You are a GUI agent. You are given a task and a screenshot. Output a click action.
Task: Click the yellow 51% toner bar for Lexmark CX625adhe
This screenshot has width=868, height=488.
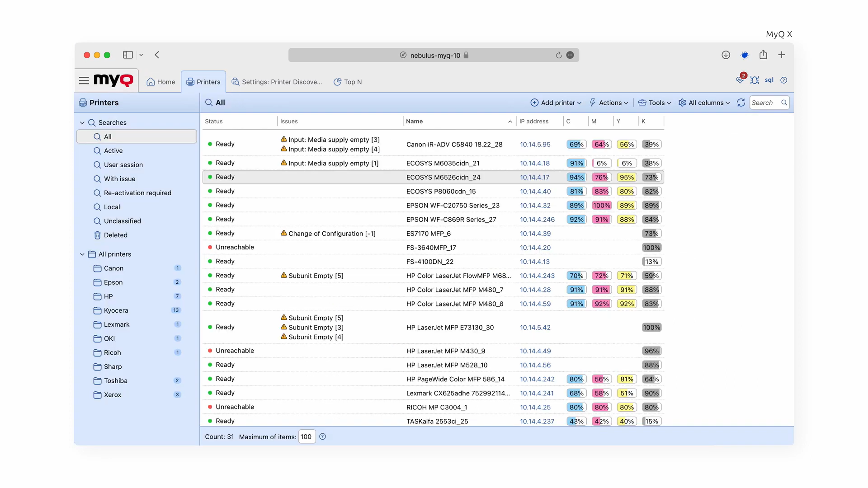[627, 393]
